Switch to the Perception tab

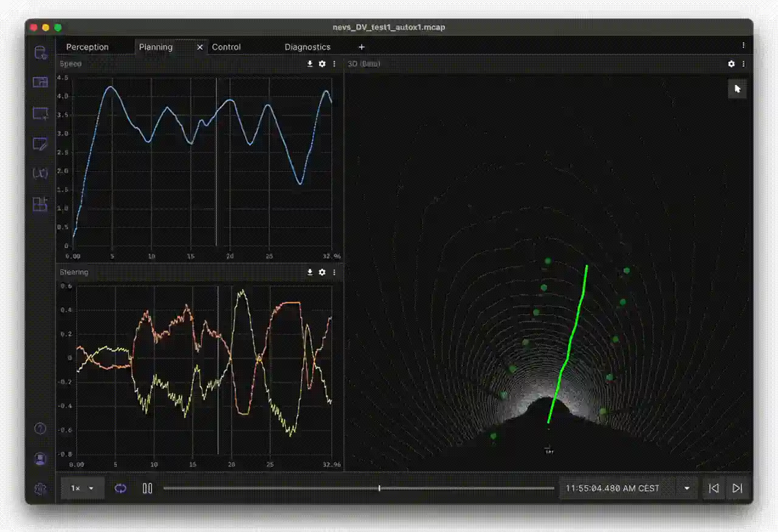(88, 47)
